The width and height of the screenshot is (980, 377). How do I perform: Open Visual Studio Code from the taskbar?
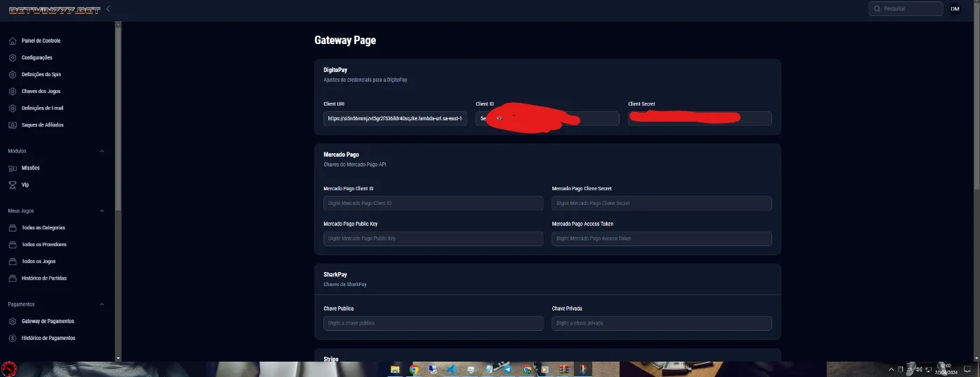click(451, 369)
